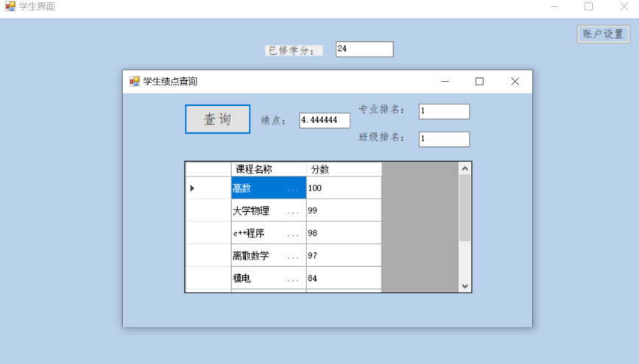This screenshot has width=639, height=364.
Task: Click the 查询 button
Action: pyautogui.click(x=218, y=119)
